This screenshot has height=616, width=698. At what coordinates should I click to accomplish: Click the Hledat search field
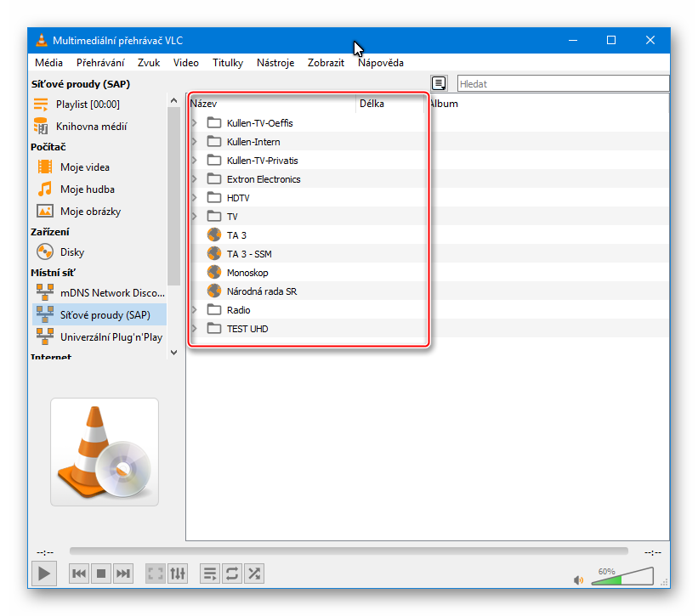[x=562, y=84]
